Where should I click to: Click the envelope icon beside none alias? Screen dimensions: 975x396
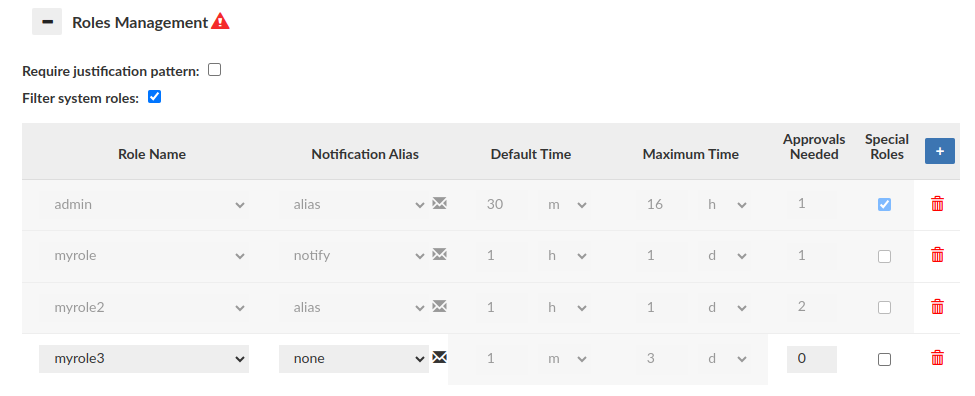pos(440,357)
